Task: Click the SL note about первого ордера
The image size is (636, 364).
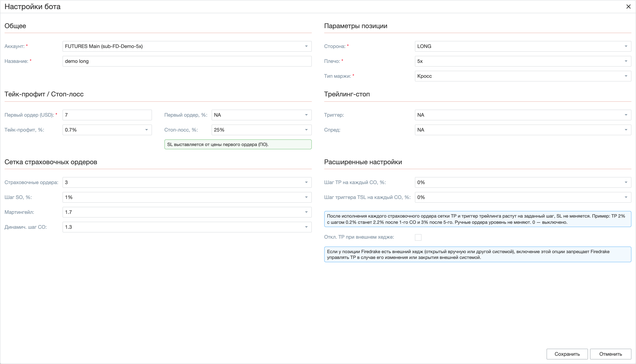Action: 238,145
